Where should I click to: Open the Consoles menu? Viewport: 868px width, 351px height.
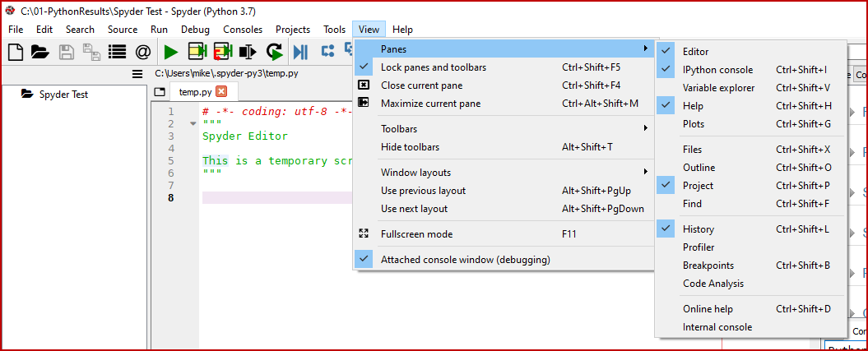pyautogui.click(x=243, y=30)
